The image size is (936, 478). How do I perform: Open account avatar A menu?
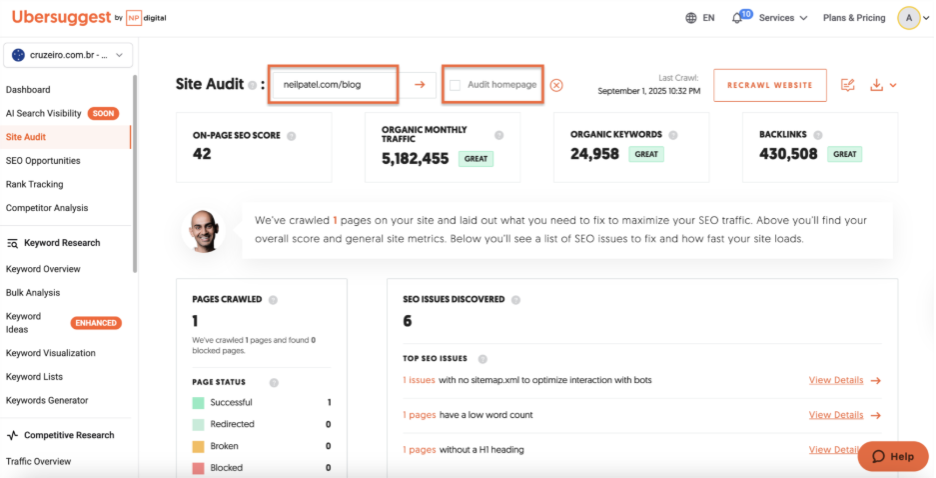(x=909, y=18)
